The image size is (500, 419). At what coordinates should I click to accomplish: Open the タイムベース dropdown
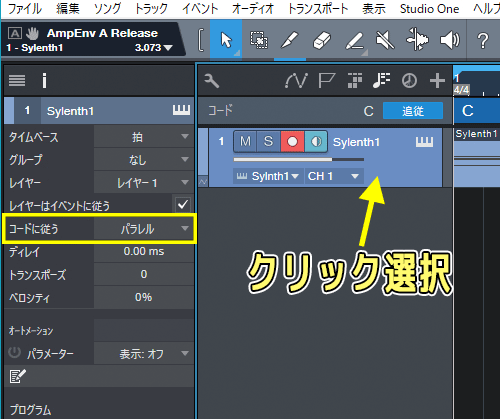point(144,137)
